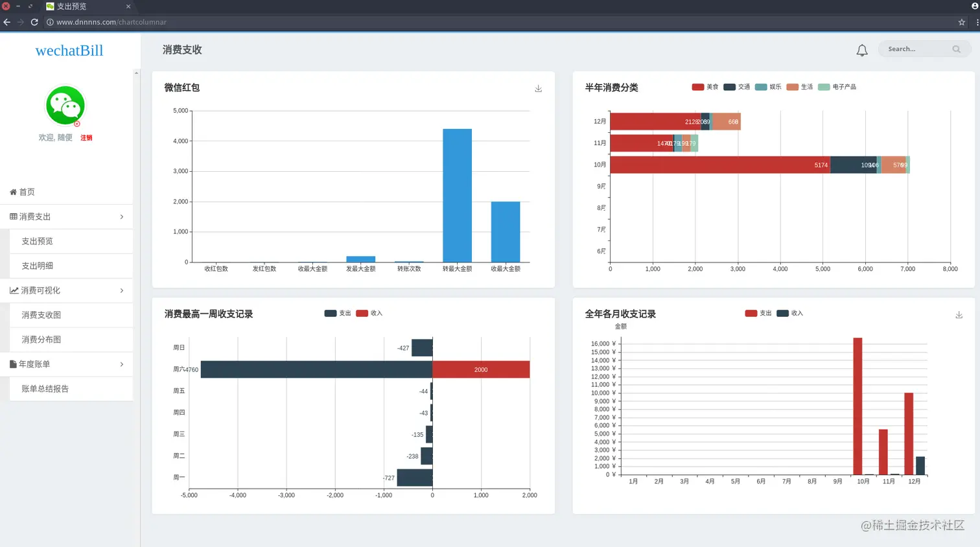Collapse the 年度账单 menu section
Screen dimensions: 980x547
[66, 364]
